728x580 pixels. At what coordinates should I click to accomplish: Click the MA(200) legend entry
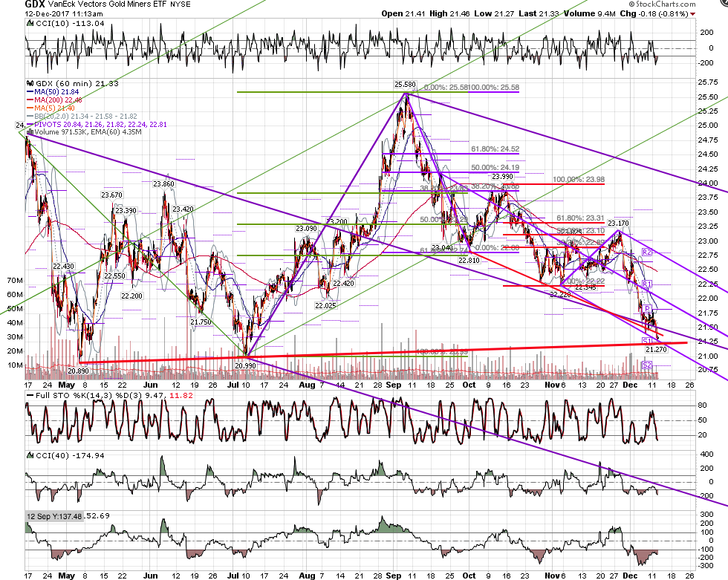coord(55,100)
